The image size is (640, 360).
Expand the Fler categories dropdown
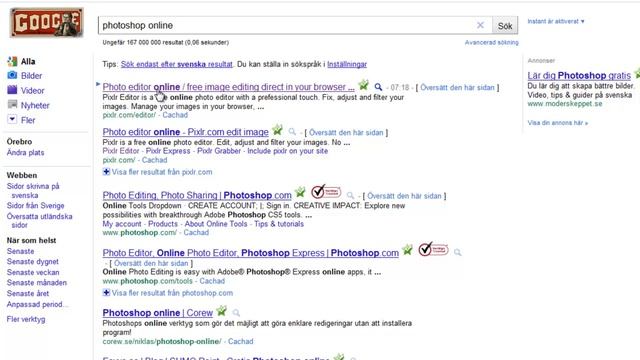[x=12, y=120]
